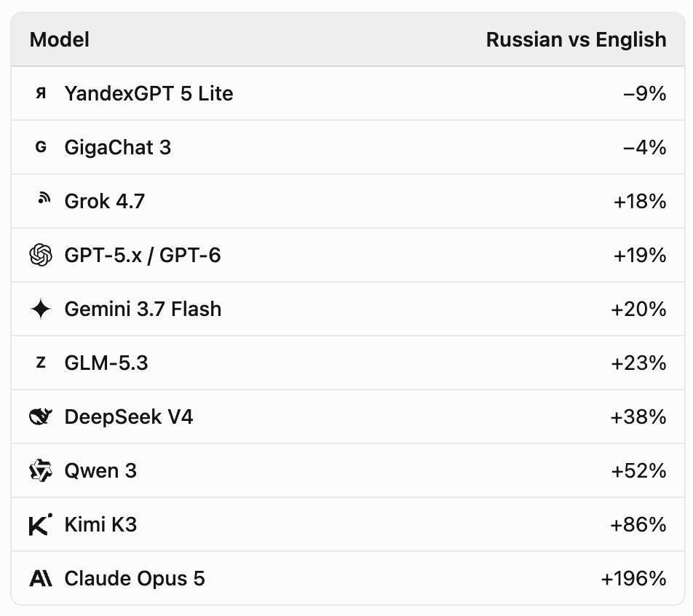Click the GigaChat G logo icon

click(41, 147)
